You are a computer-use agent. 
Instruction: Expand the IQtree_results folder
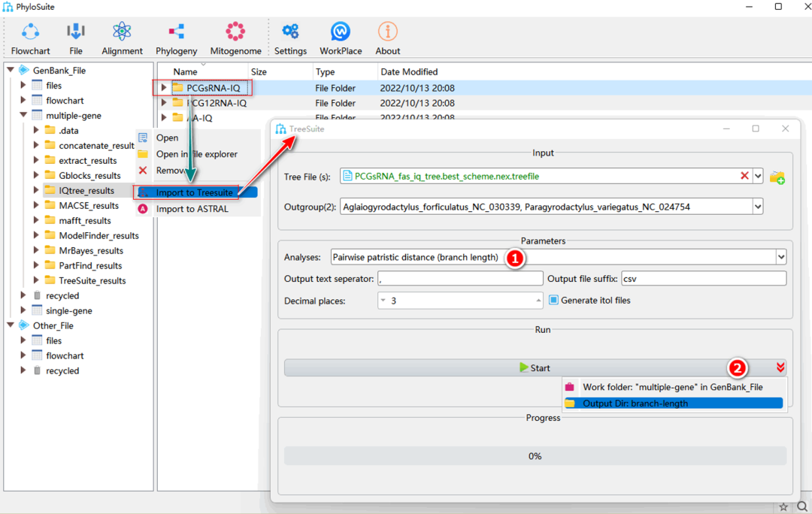coord(36,190)
